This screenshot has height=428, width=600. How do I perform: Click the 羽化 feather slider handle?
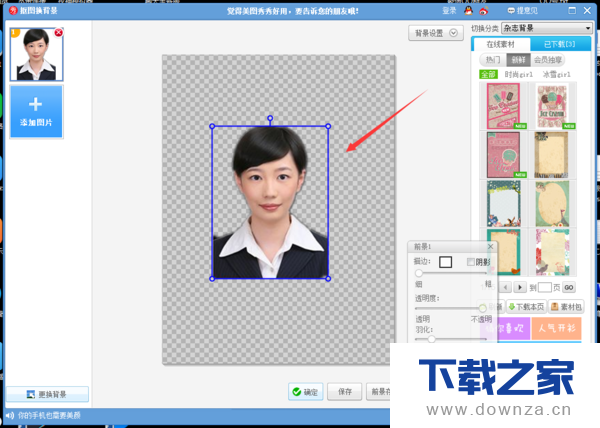[432, 339]
